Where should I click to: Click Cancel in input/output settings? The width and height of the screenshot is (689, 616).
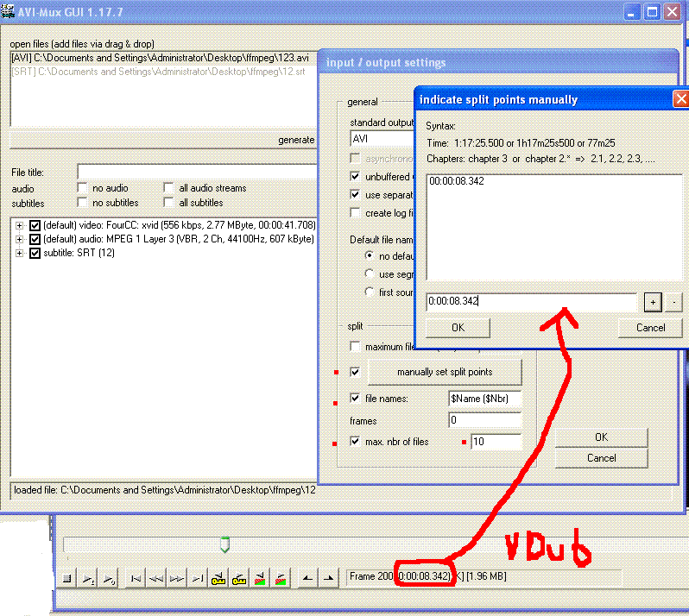pyautogui.click(x=601, y=458)
